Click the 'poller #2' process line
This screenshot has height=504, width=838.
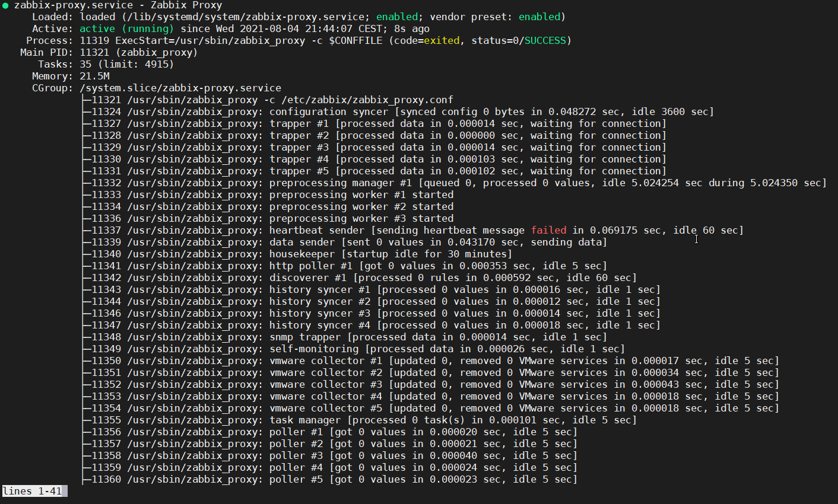pyautogui.click(x=330, y=444)
